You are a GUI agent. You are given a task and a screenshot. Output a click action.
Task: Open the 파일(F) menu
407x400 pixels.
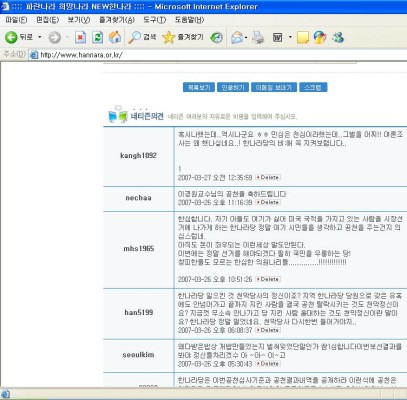[x=16, y=20]
